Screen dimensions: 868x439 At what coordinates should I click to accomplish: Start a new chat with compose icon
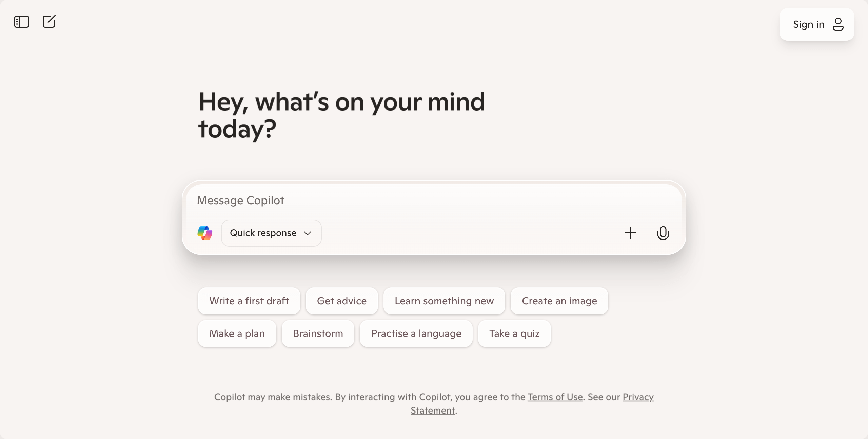point(49,22)
